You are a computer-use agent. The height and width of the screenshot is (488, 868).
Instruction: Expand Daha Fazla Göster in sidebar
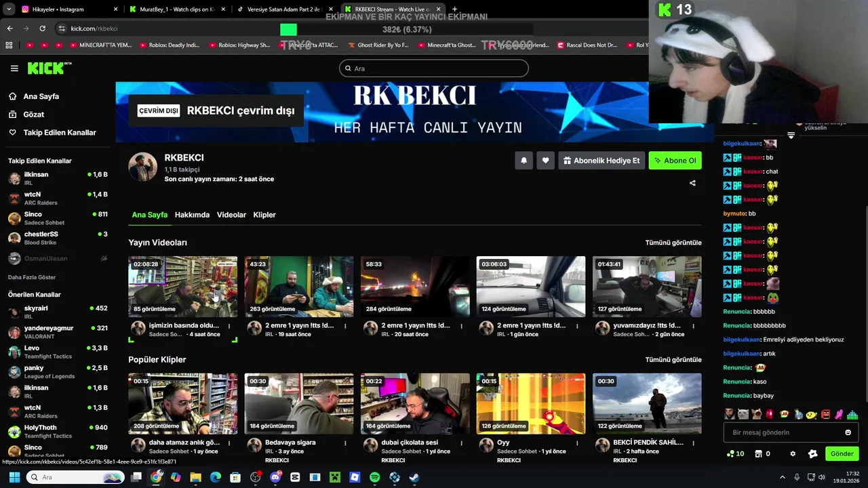(x=32, y=277)
